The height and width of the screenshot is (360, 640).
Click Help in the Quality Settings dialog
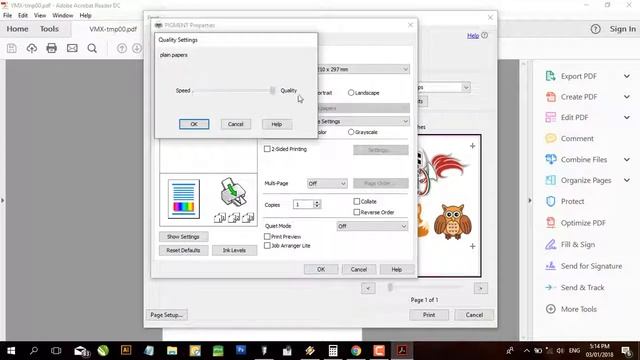(277, 124)
